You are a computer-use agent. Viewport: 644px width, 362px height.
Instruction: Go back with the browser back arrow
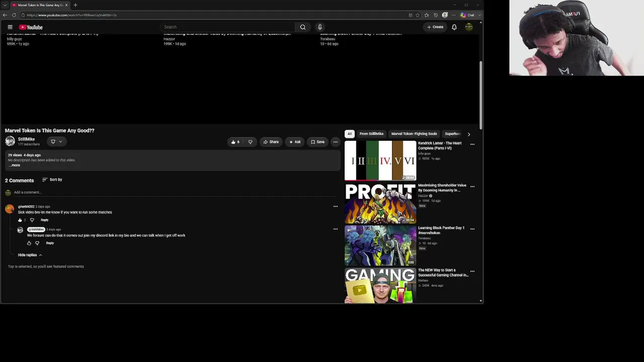tap(5, 15)
